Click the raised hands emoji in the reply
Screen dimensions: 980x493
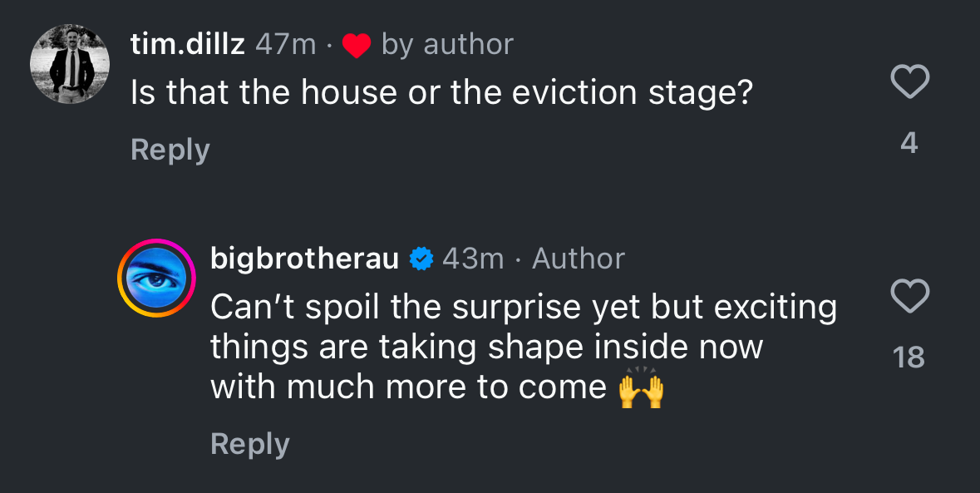[642, 389]
